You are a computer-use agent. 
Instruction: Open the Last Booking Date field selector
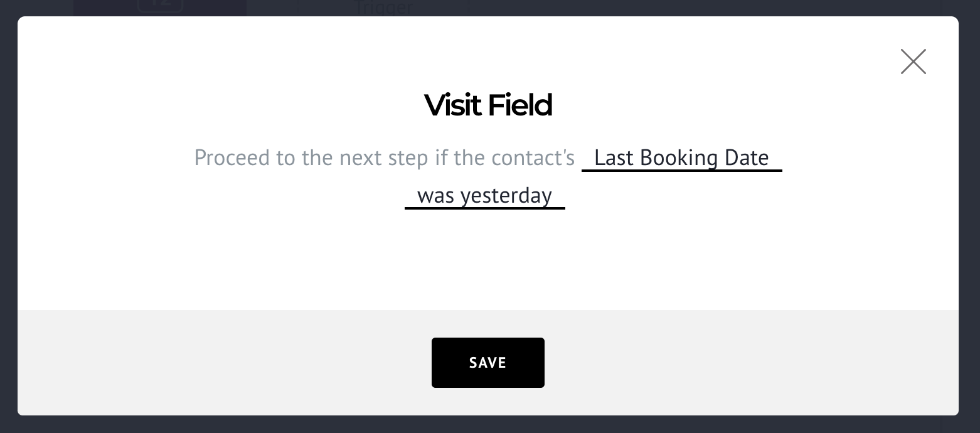point(681,158)
